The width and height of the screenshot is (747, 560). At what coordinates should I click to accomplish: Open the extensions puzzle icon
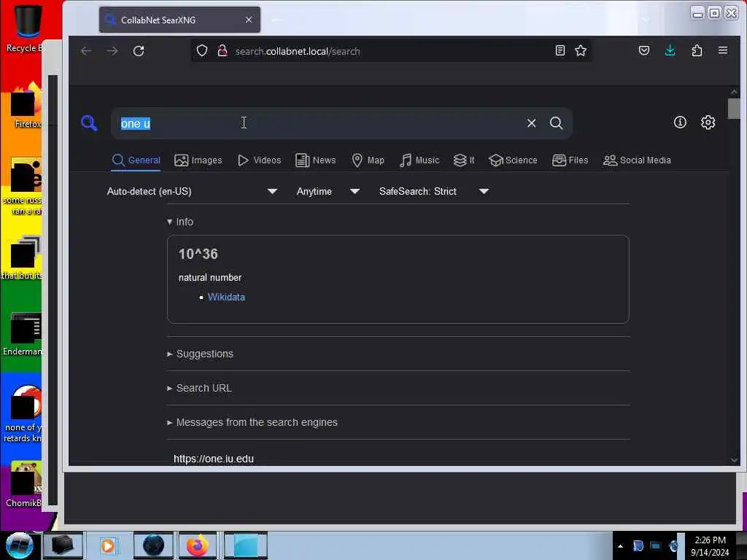click(697, 50)
